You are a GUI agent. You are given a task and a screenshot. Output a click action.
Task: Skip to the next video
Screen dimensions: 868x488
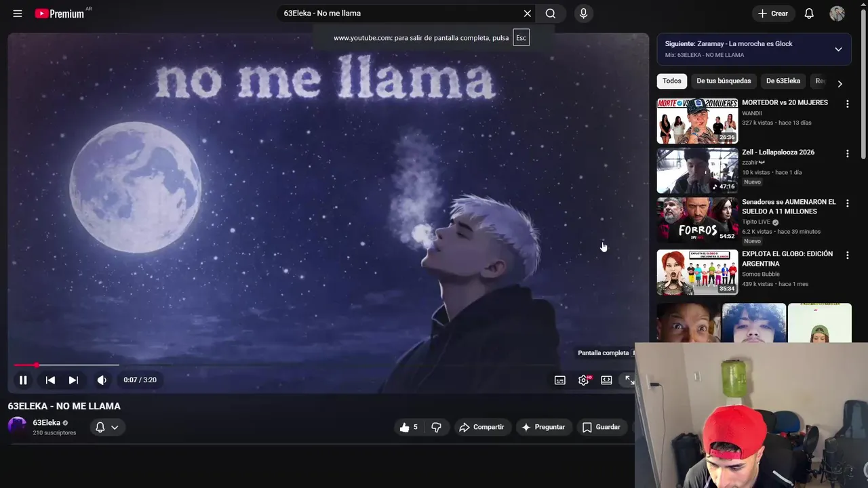click(x=73, y=380)
